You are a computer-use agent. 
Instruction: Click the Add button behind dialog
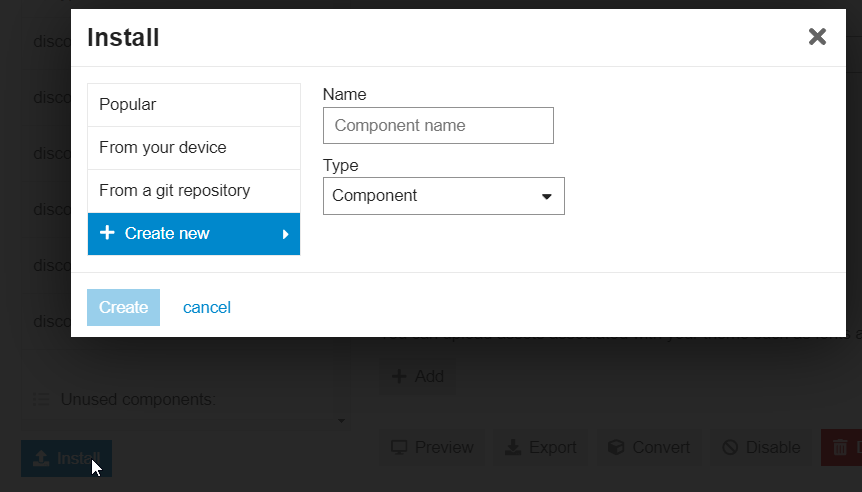pos(417,377)
